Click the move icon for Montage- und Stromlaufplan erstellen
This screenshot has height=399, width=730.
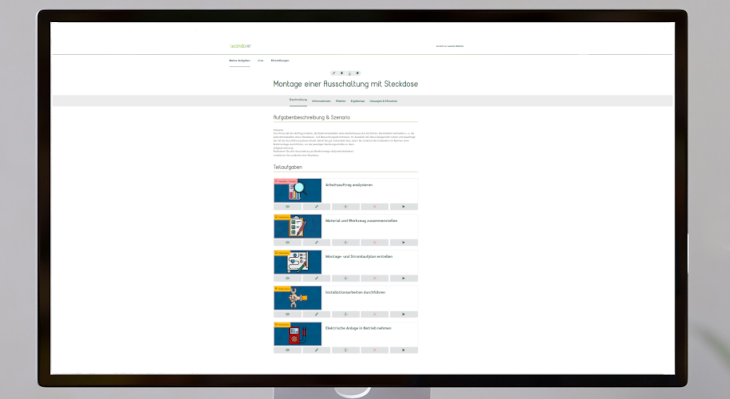click(x=345, y=278)
